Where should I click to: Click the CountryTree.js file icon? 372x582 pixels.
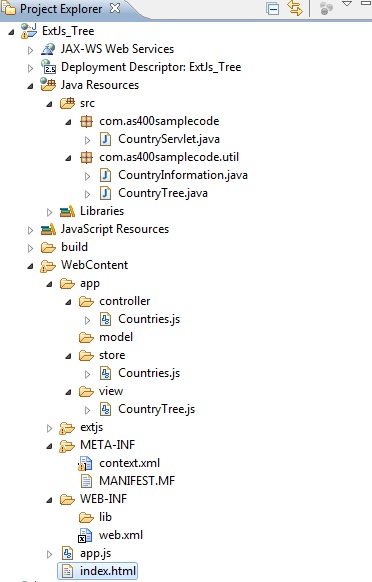point(105,409)
